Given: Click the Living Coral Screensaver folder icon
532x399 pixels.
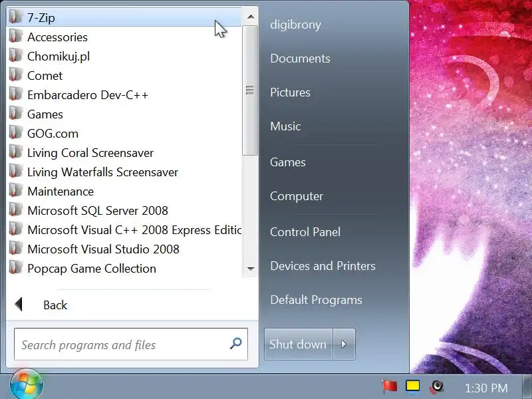Looking at the screenshot, I should 15,152.
